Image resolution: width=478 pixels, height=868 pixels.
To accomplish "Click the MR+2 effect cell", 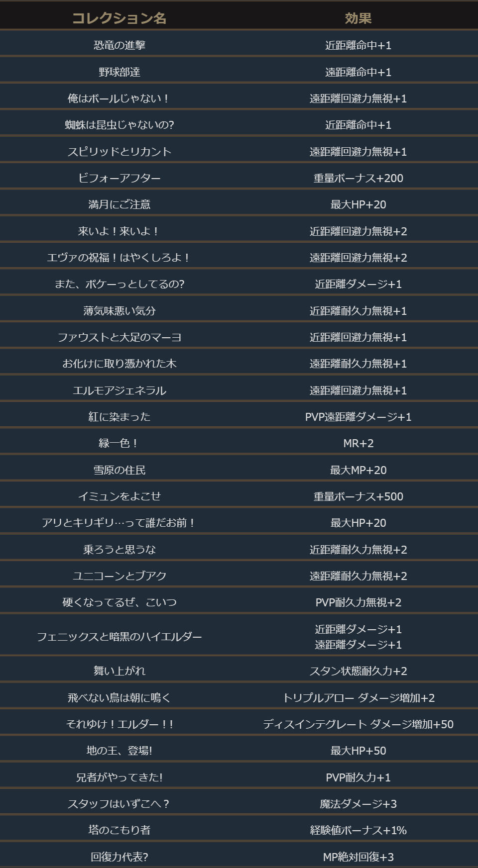I will point(358,443).
